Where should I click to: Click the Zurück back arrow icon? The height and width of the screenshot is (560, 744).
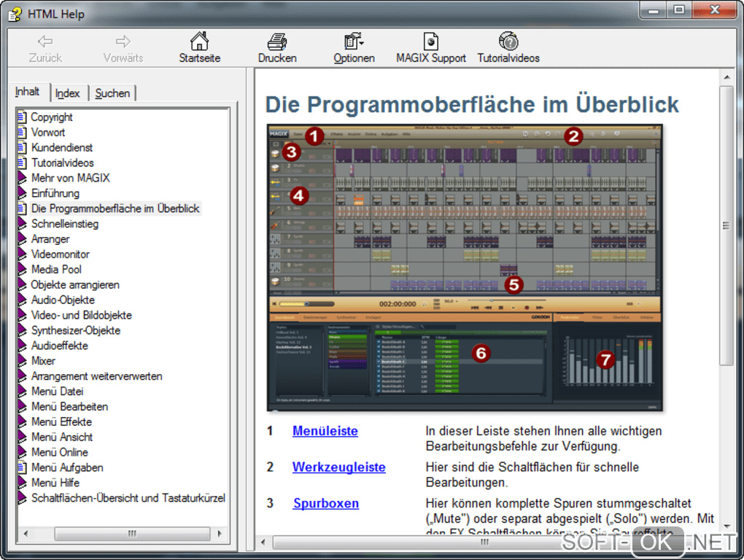45,42
